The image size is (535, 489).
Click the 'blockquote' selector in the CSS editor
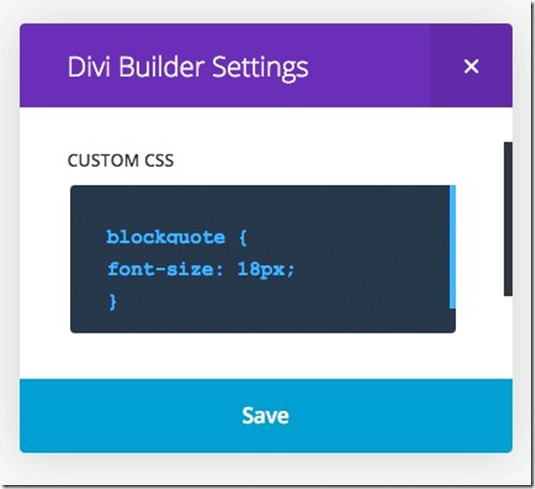[166, 237]
